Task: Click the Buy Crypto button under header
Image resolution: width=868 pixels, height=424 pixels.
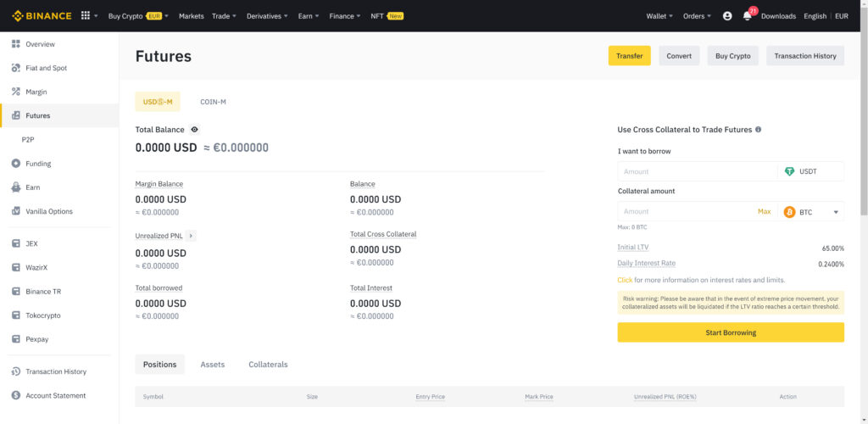Action: tap(733, 56)
